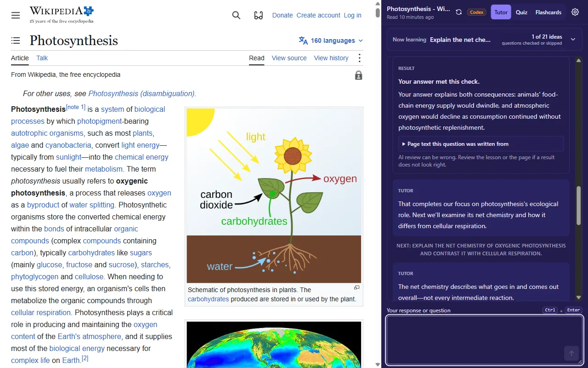Expand the Now learning ideas chevron
The image size is (588, 368).
click(x=573, y=40)
